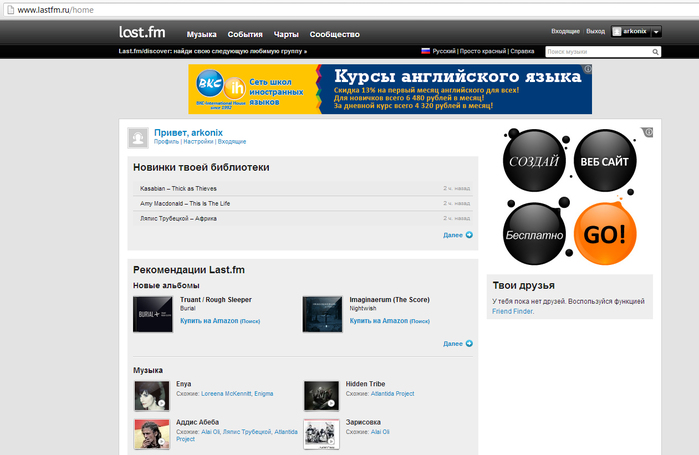Focus the Поиск музыки search field

click(x=598, y=52)
